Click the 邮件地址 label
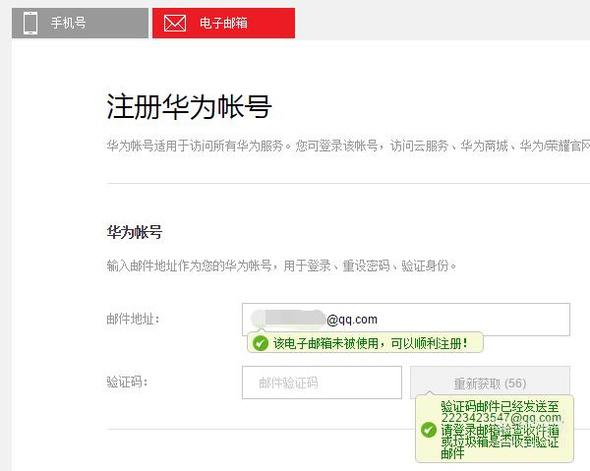Screen dimensions: 590x471 [x=133, y=319]
